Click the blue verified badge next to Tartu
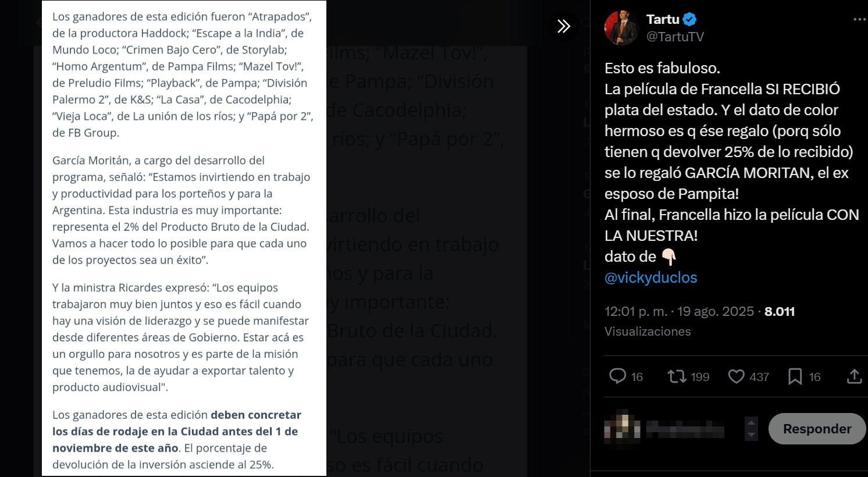Viewport: 868px width, 477px height. tap(690, 19)
